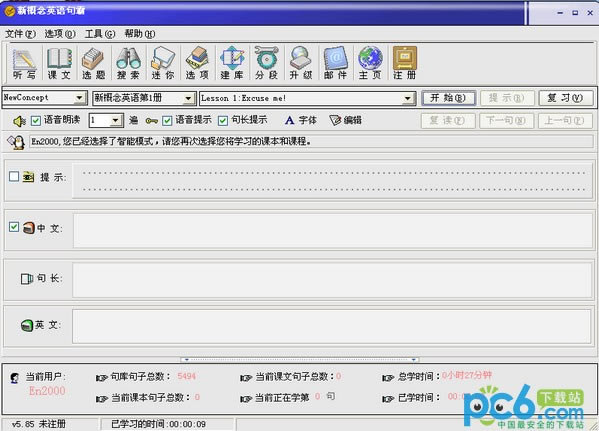599x431 pixels.
Task: Open the 听写 dictation tool
Action: [24, 63]
